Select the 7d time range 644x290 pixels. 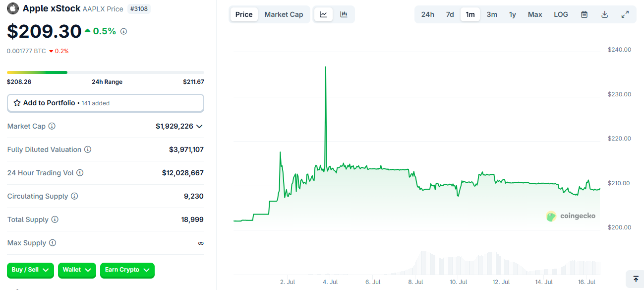coord(450,14)
